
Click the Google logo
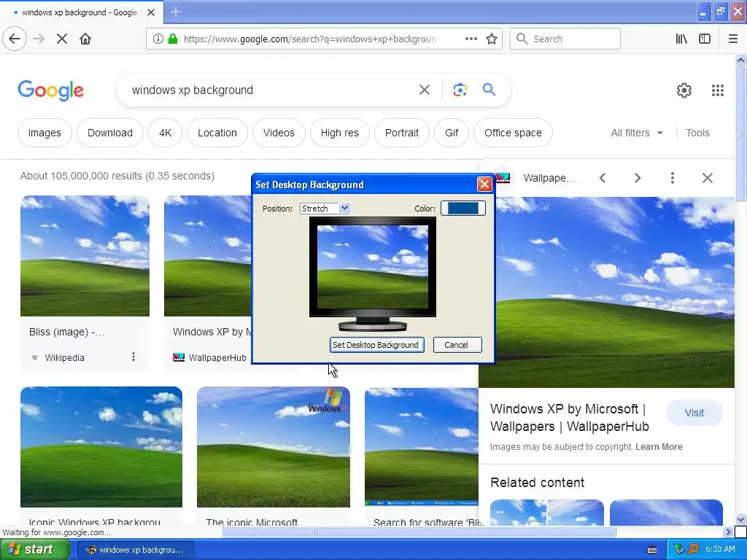click(x=50, y=90)
